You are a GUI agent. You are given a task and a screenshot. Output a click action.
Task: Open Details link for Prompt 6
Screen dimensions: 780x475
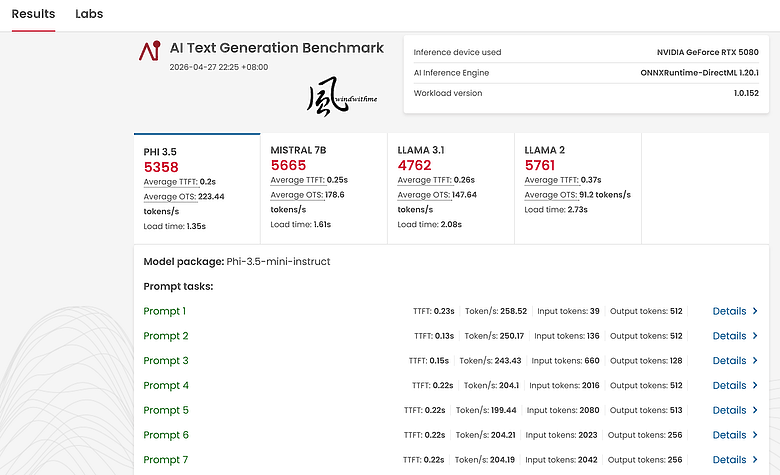[729, 436]
